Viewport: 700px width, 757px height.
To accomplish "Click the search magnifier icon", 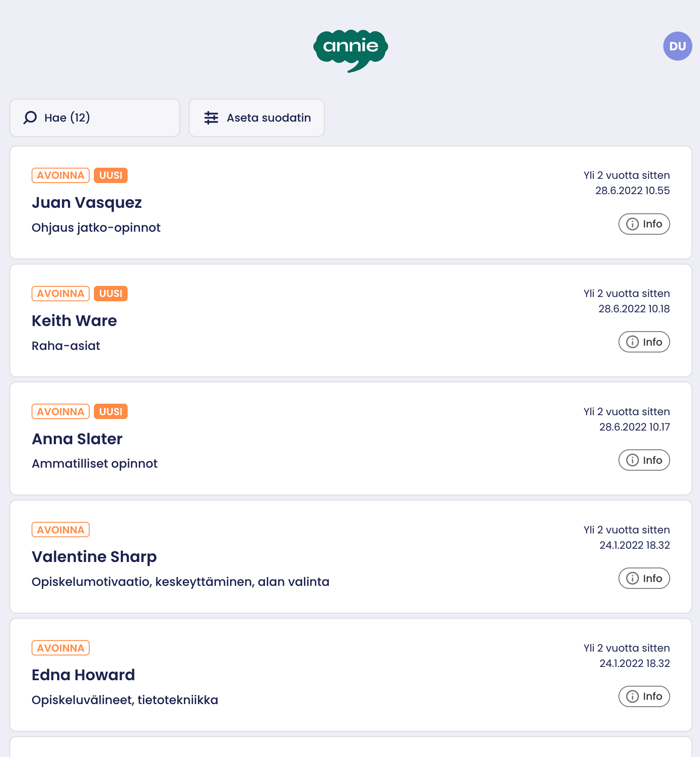I will click(x=30, y=118).
